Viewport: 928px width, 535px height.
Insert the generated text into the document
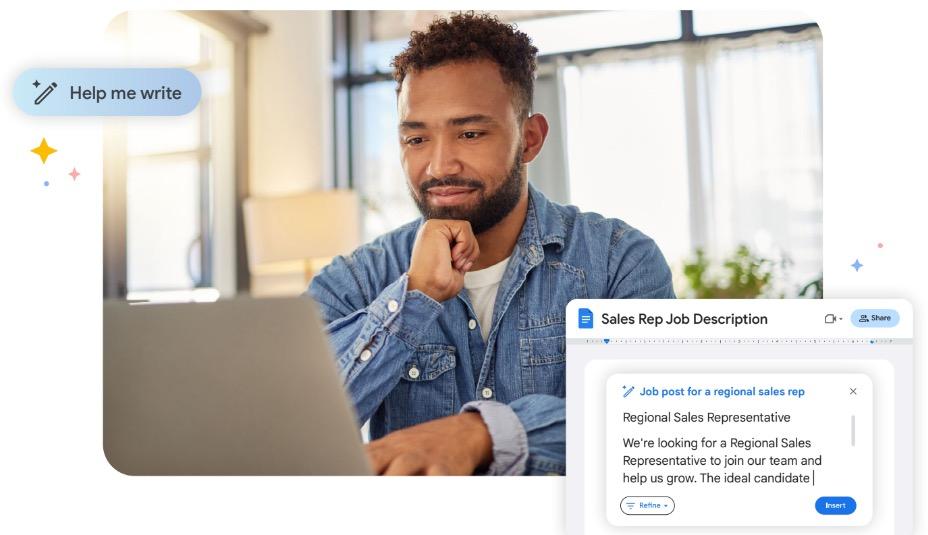click(835, 505)
